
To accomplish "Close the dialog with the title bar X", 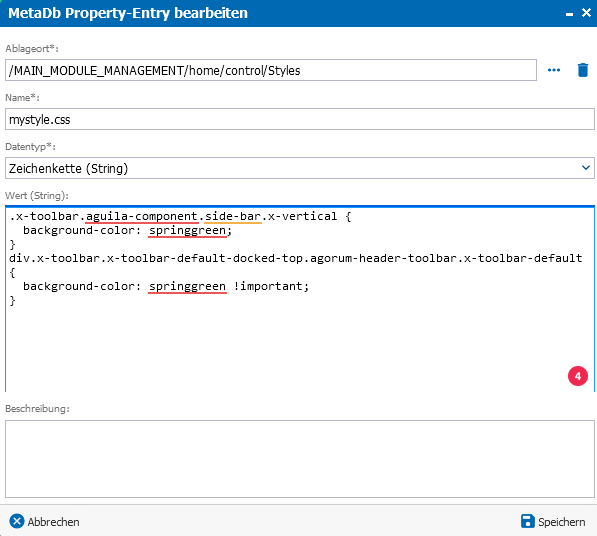I will [x=586, y=13].
